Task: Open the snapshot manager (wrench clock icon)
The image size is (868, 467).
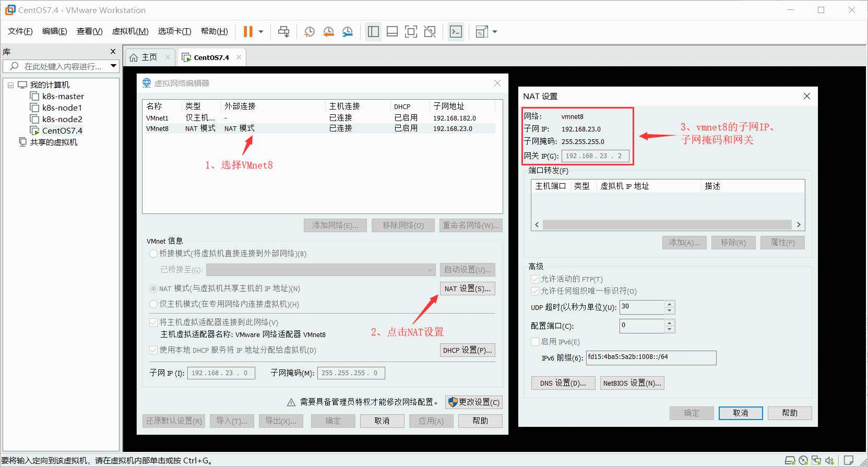Action: [348, 32]
